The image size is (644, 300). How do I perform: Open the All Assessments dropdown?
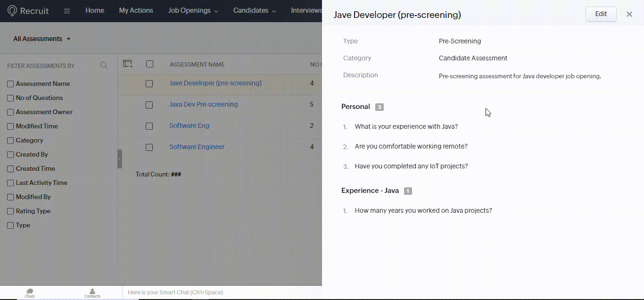point(42,39)
